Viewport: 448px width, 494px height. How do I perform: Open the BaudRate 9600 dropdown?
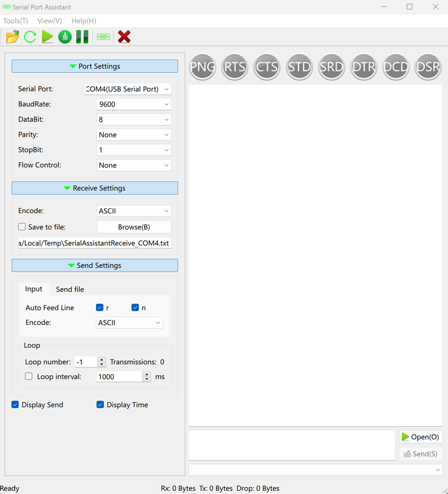coord(134,104)
